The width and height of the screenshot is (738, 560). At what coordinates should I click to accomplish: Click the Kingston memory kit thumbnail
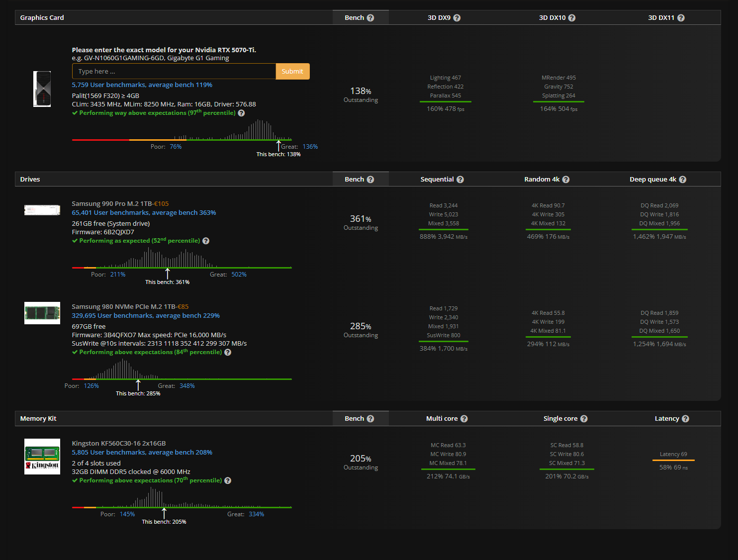tap(42, 457)
